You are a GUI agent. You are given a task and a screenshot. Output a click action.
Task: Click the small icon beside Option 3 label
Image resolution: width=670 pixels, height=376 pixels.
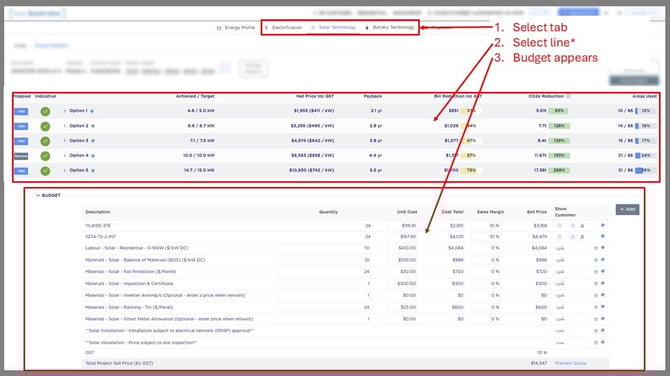pos(93,141)
